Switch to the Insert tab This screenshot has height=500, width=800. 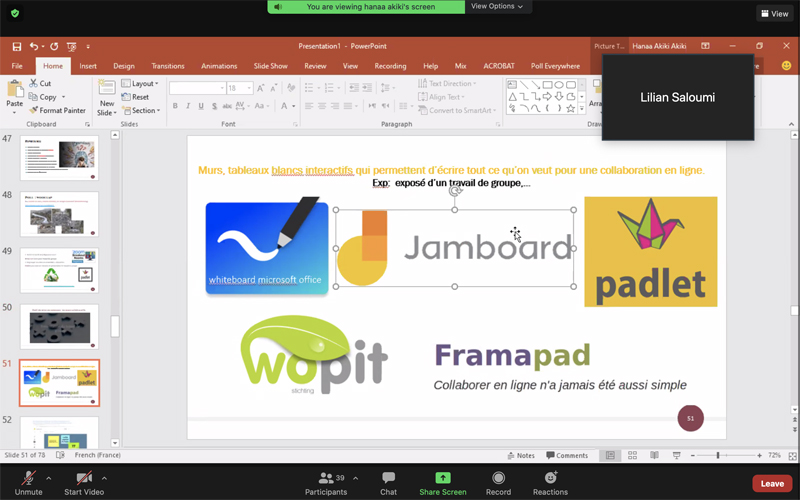[x=88, y=66]
